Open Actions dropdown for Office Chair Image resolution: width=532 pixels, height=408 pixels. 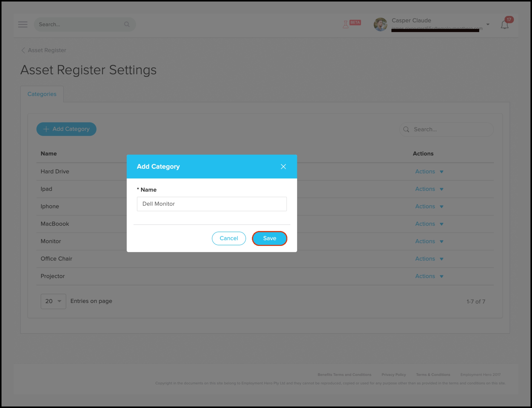click(x=429, y=259)
